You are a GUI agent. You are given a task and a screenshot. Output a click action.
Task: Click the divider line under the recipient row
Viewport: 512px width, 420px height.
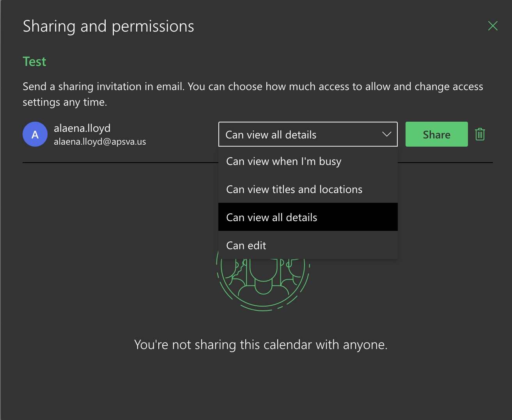(x=117, y=163)
